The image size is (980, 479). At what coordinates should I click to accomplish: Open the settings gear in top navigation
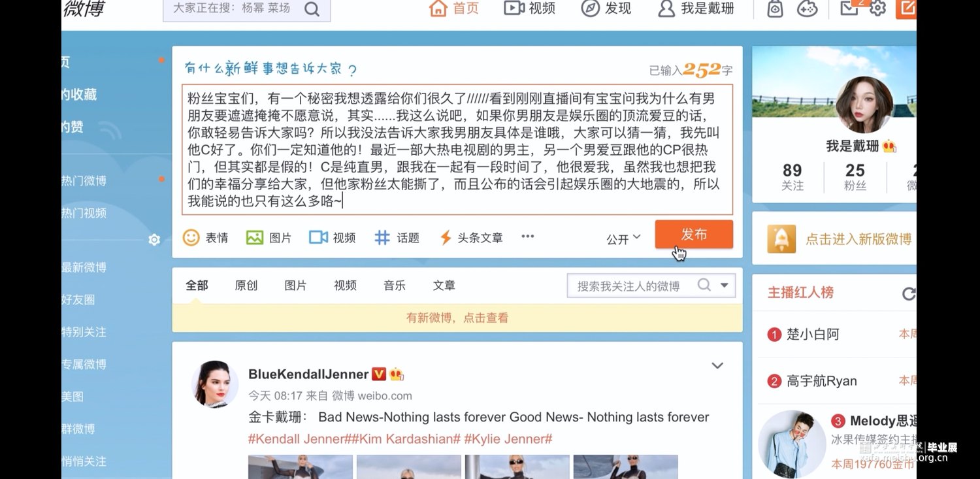click(877, 8)
